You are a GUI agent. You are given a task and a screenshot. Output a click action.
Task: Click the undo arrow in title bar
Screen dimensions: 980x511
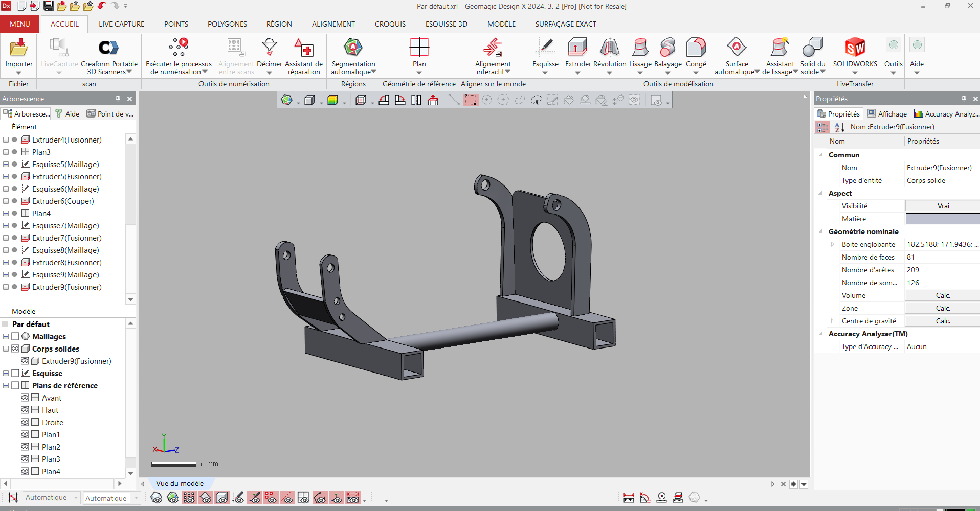(102, 6)
